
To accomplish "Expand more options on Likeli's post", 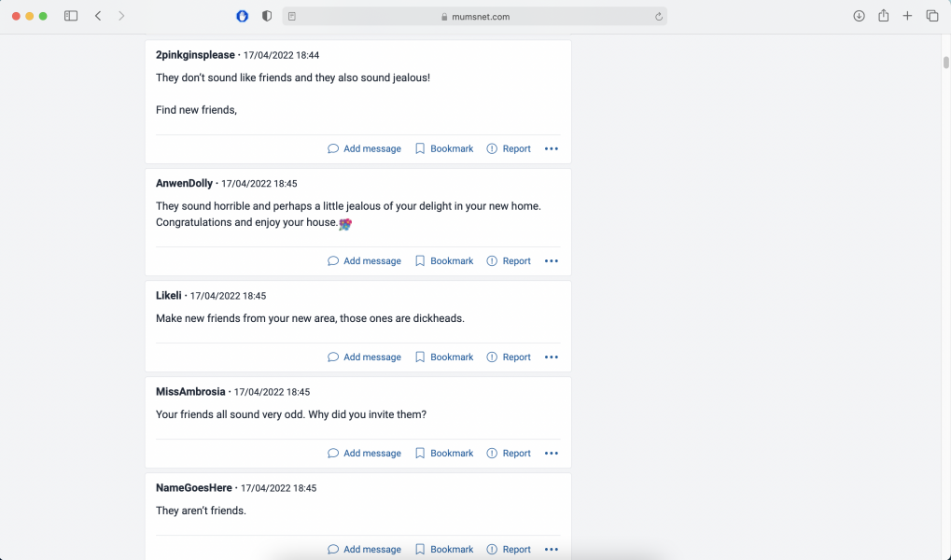I will point(551,357).
